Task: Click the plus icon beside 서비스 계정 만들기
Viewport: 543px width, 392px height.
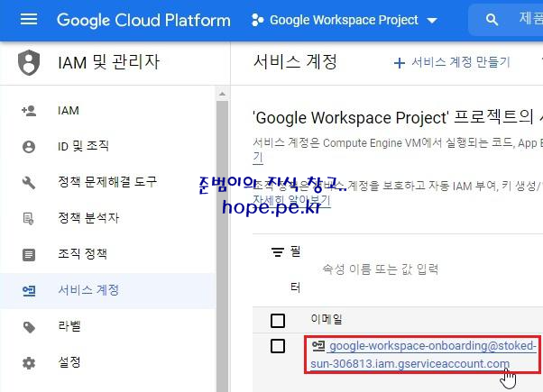Action: [x=400, y=63]
